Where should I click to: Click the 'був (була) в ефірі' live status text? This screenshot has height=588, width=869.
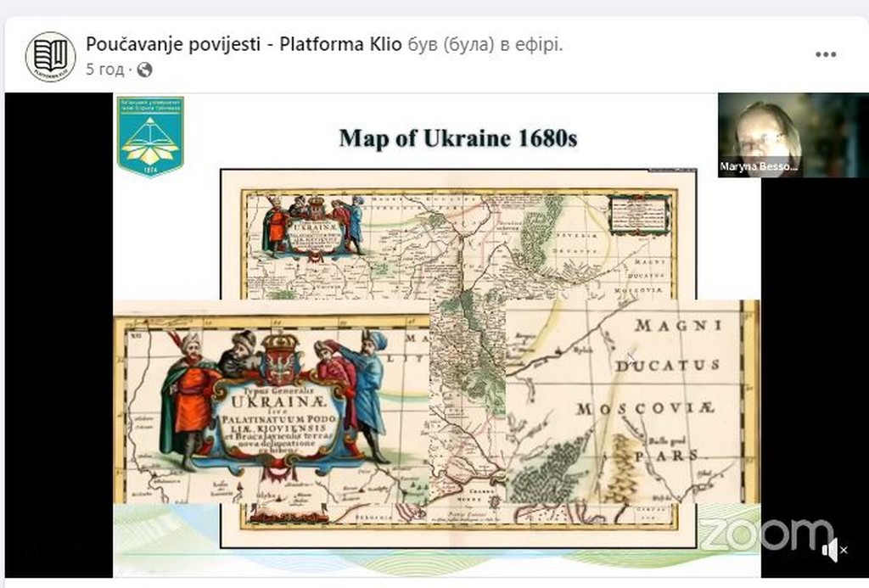485,45
